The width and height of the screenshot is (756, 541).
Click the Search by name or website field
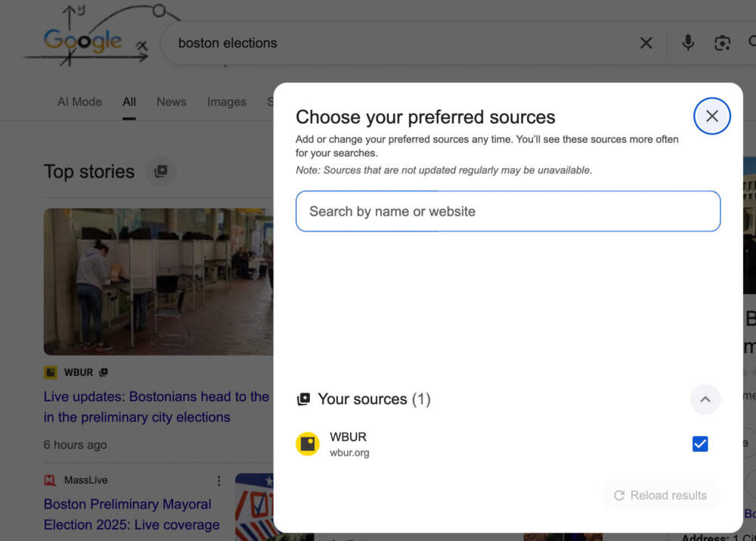(507, 211)
